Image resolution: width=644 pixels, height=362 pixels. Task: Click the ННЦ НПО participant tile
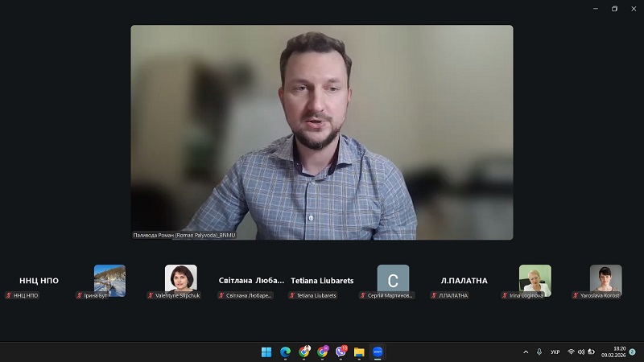click(39, 281)
